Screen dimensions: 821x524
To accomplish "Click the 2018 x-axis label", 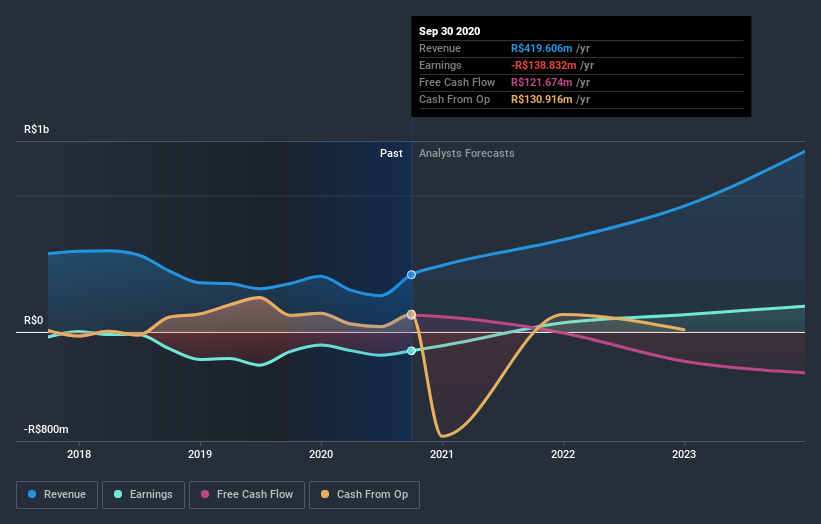I will [x=79, y=454].
